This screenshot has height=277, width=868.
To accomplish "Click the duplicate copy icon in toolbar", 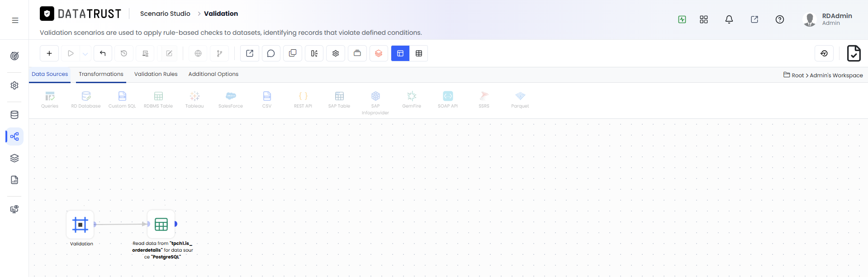I will (x=293, y=53).
